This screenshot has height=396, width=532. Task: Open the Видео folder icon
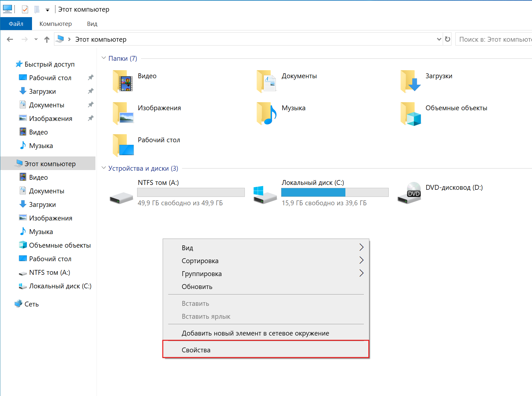(123, 81)
